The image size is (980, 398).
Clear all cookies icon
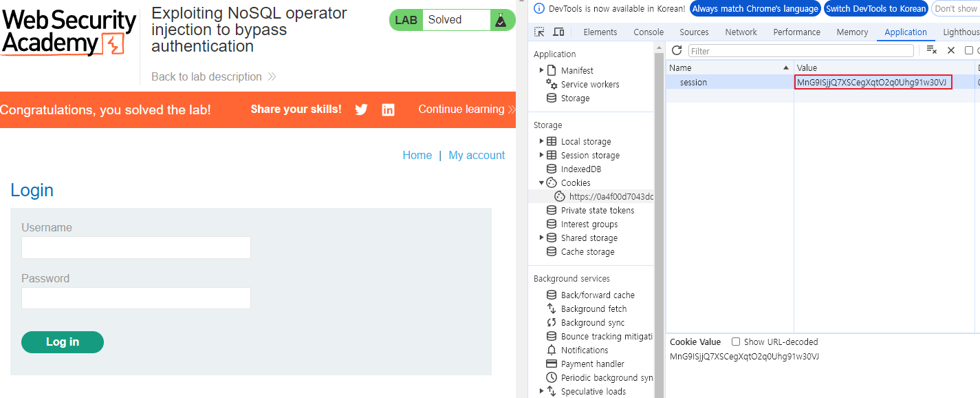pos(932,50)
